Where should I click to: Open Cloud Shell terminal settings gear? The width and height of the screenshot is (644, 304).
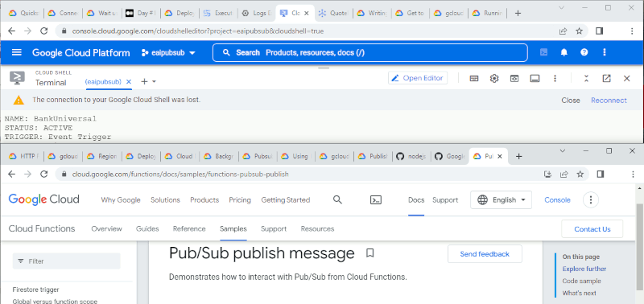pyautogui.click(x=494, y=78)
